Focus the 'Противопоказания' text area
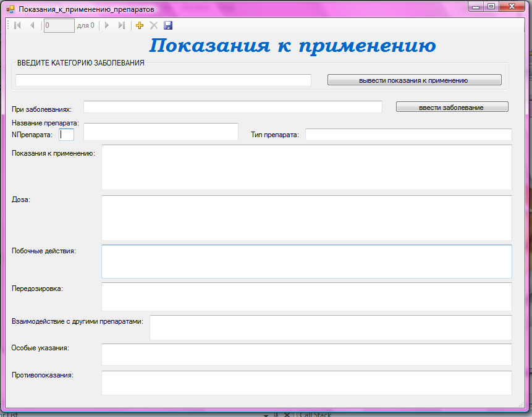 click(x=306, y=383)
